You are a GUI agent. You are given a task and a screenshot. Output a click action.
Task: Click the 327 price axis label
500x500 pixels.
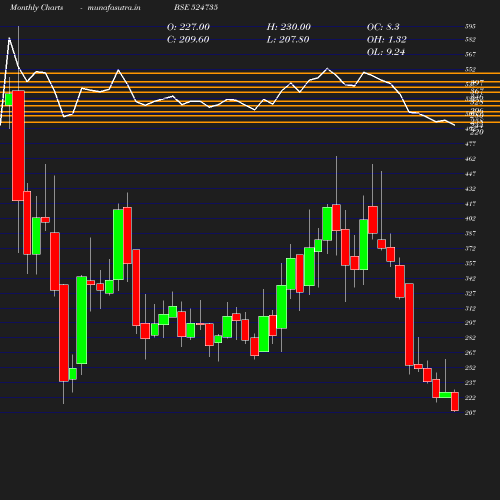470,294
